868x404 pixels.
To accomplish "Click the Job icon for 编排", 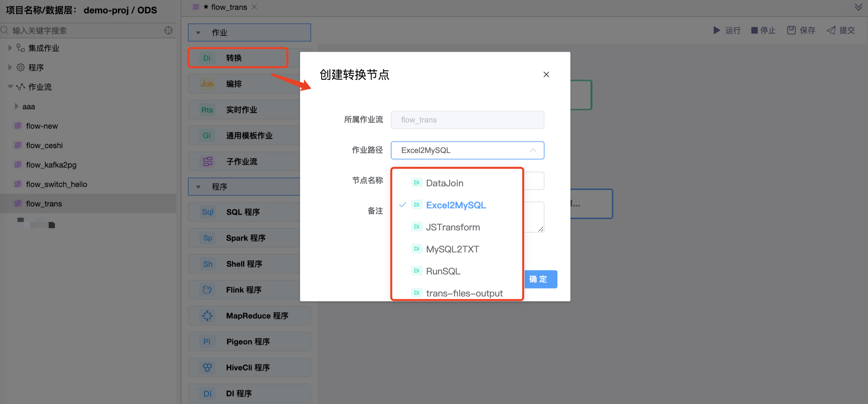I will coord(207,84).
